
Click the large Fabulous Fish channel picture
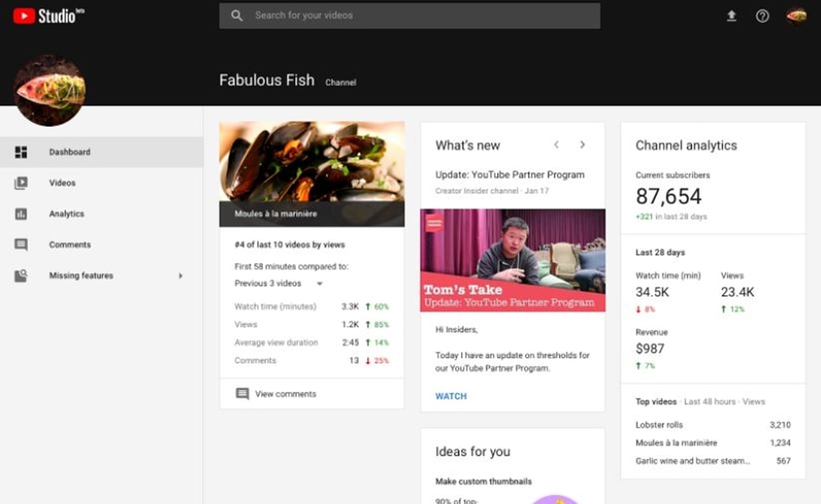coord(50,90)
